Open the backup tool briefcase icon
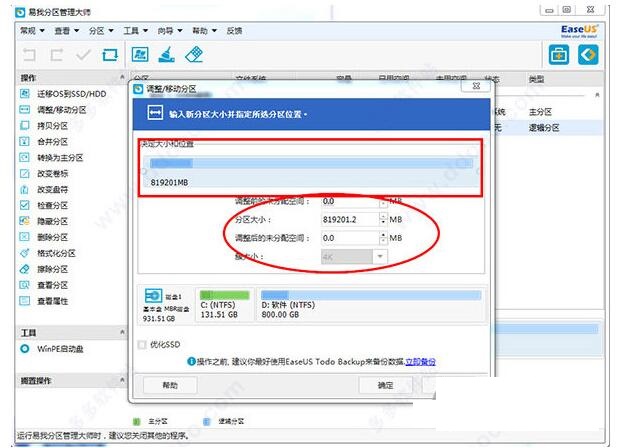Viewport: 628px width, 448px height. click(559, 55)
